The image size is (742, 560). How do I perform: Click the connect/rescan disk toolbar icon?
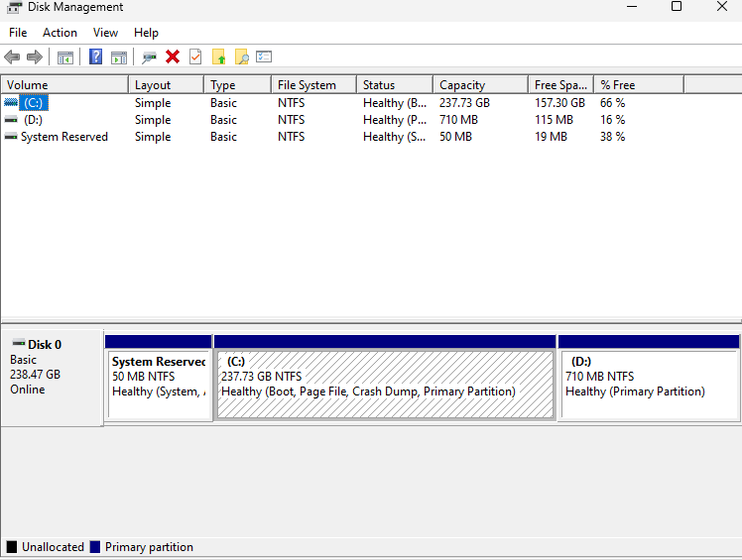click(x=149, y=57)
